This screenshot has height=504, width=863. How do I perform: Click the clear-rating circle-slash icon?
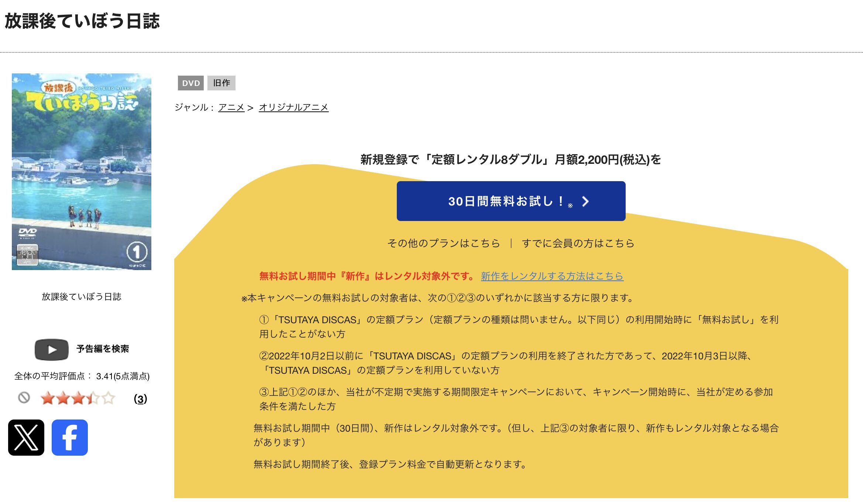[x=24, y=398]
